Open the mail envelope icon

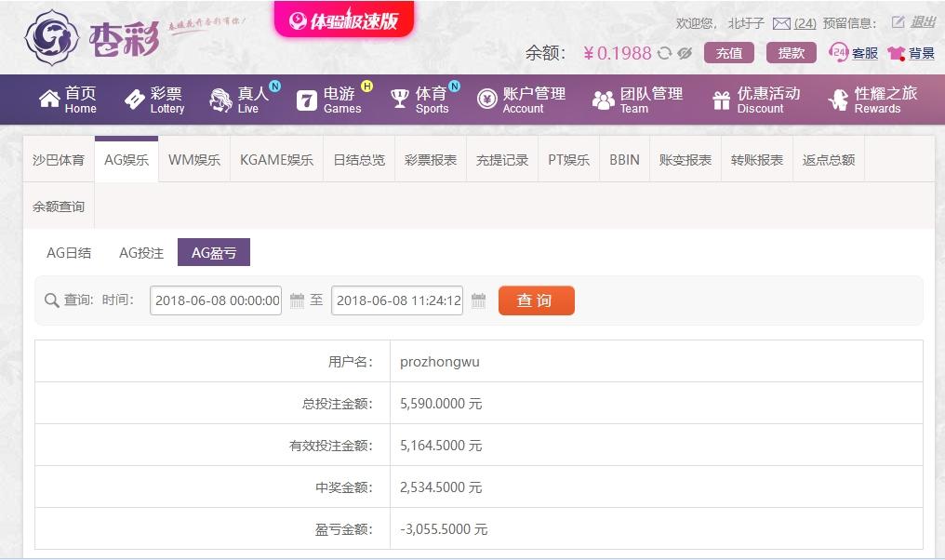pyautogui.click(x=781, y=23)
